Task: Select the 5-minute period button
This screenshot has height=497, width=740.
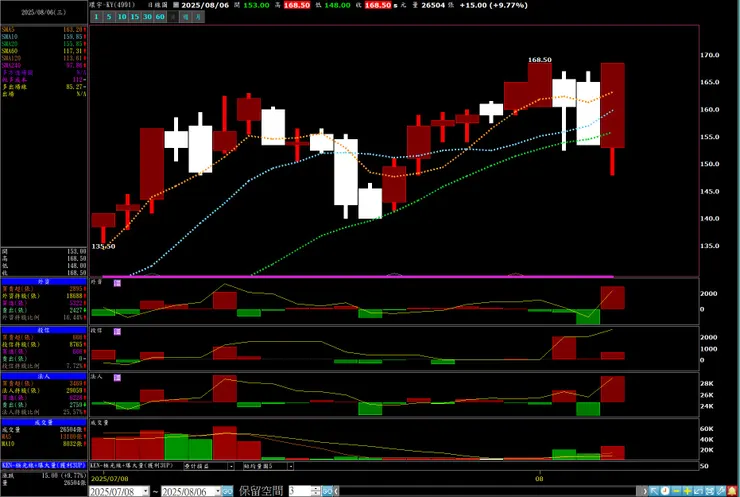Action: pos(109,17)
